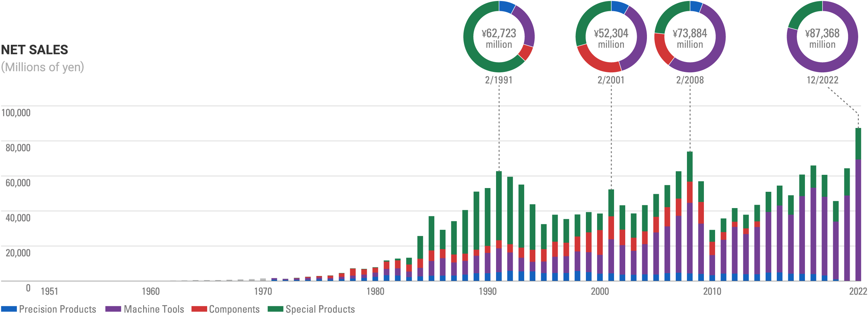The width and height of the screenshot is (868, 315).
Task: Click the 2/2001 donut chart
Action: tap(611, 37)
